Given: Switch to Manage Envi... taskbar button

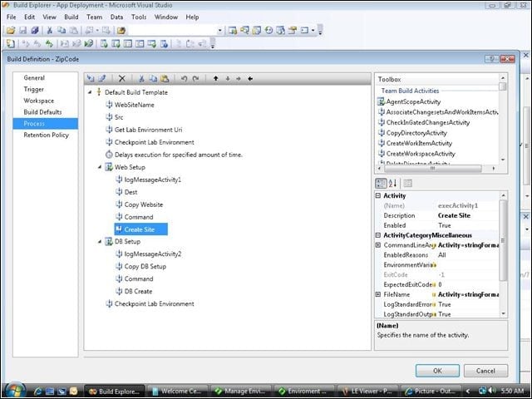Looking at the screenshot, I should 240,392.
